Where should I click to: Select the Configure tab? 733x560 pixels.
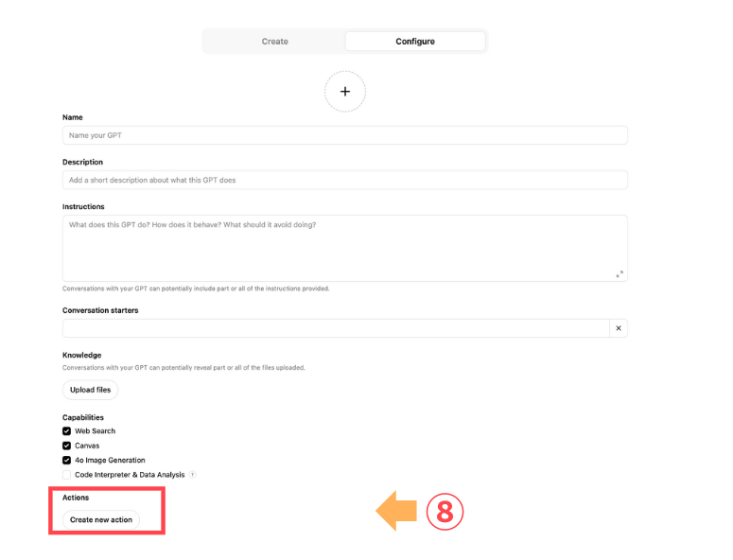pos(415,41)
